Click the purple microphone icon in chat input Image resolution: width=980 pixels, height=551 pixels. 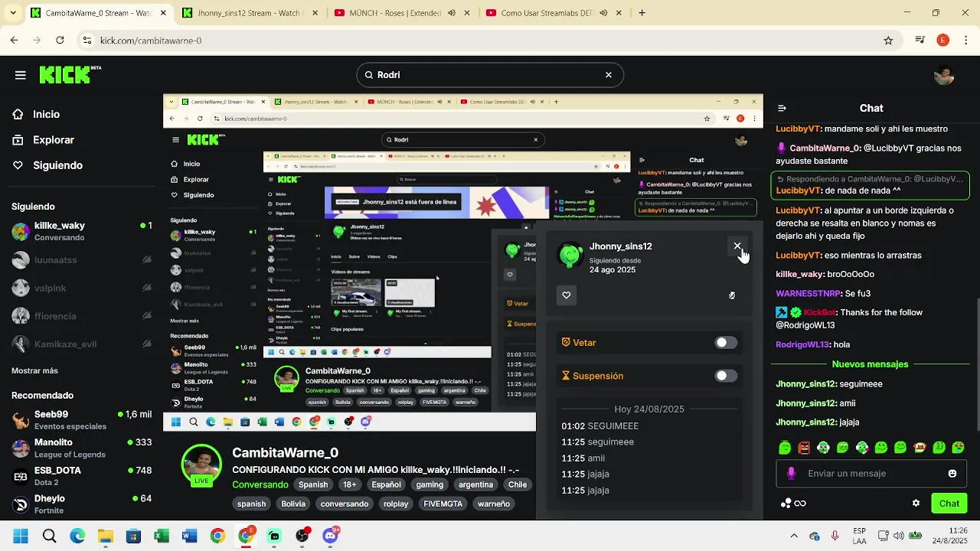(x=792, y=474)
